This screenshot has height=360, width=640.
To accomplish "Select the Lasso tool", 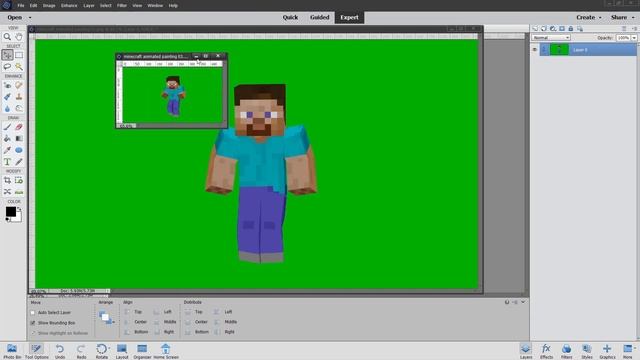I will click(x=7, y=66).
